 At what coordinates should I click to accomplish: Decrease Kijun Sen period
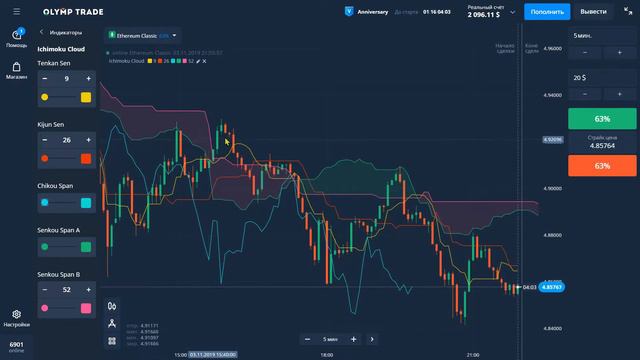(x=45, y=140)
